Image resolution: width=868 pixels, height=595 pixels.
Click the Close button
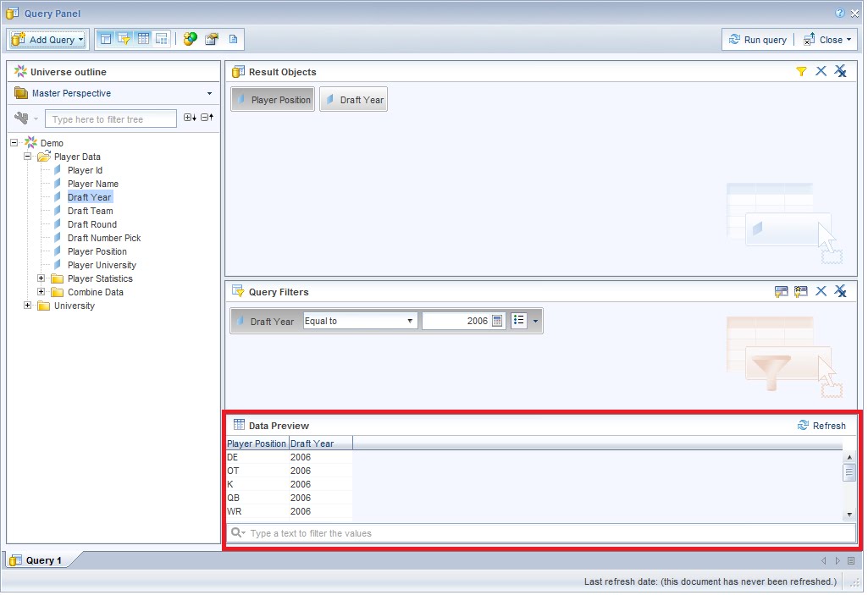[827, 39]
